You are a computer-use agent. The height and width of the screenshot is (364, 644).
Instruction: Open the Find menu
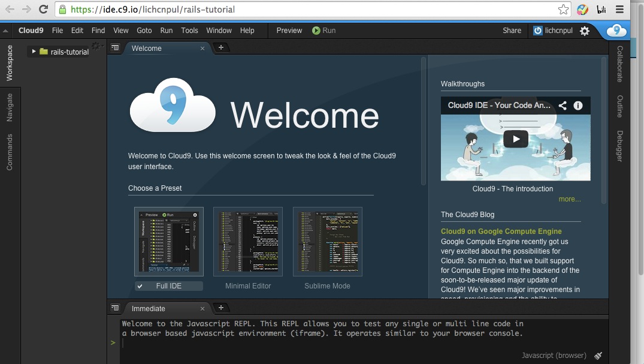pos(98,31)
